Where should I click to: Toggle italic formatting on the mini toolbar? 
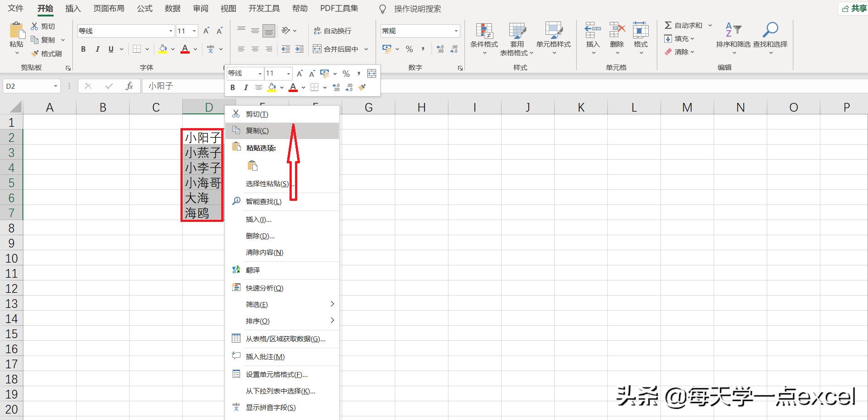(x=246, y=87)
